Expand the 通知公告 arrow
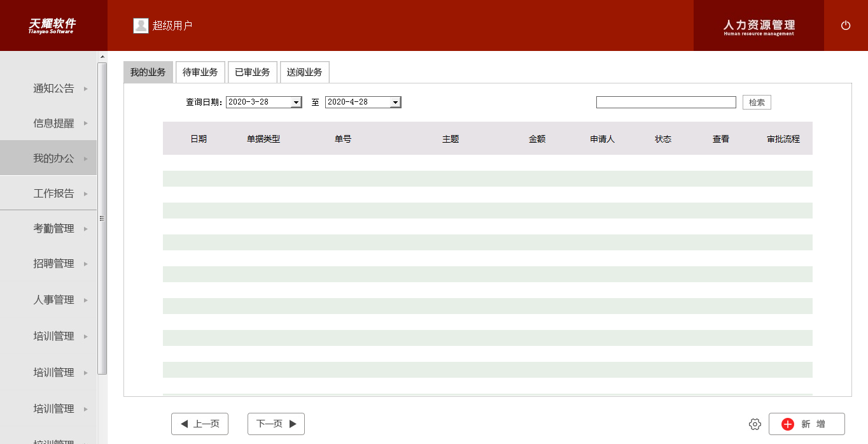 click(x=86, y=89)
